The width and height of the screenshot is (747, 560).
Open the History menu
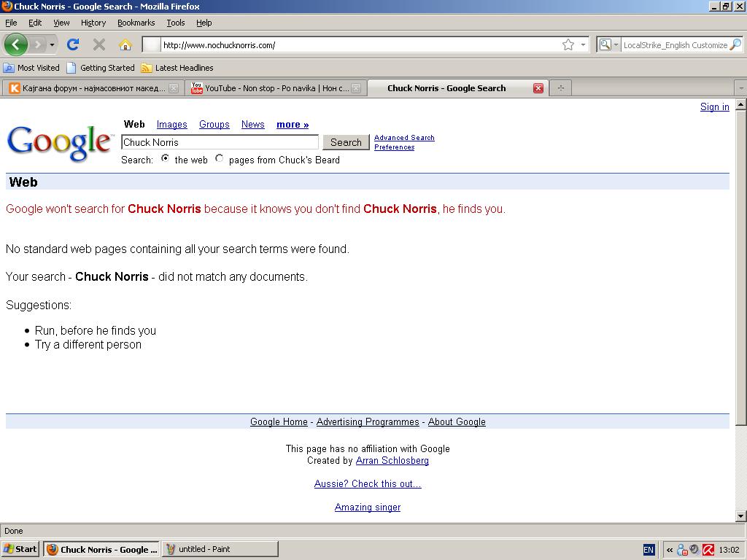[93, 23]
